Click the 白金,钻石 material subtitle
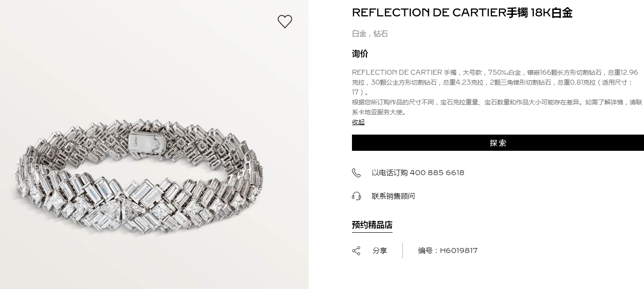This screenshot has width=644, height=289. point(370,34)
